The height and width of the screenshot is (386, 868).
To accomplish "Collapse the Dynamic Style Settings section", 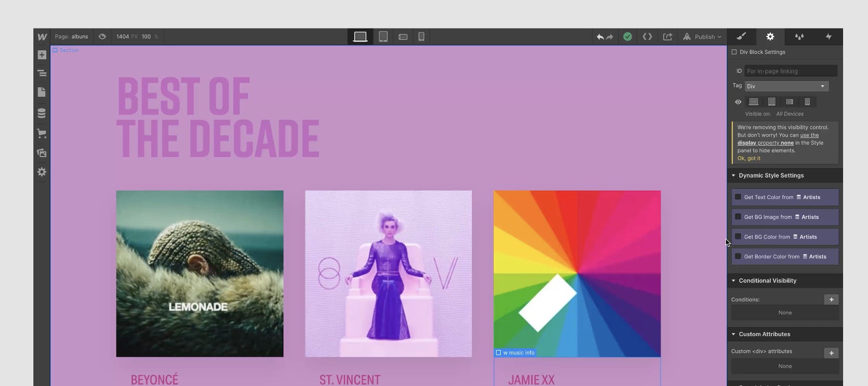I will [733, 176].
